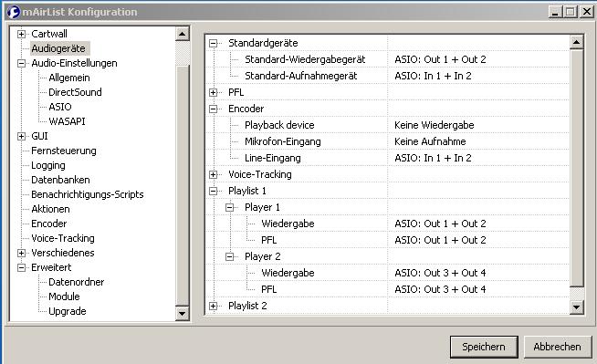The height and width of the screenshot is (364, 597).
Task: Expand the GUI tree node
Action: (21, 136)
